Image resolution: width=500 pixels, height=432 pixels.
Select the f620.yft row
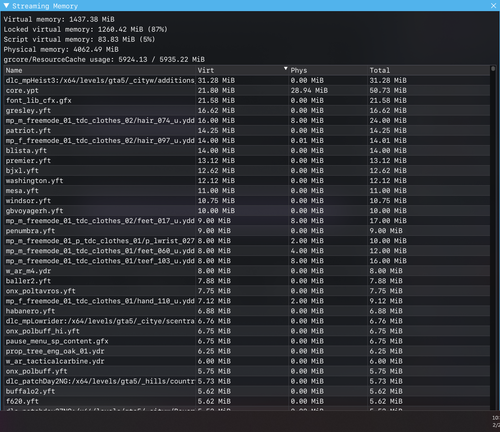click(247, 401)
